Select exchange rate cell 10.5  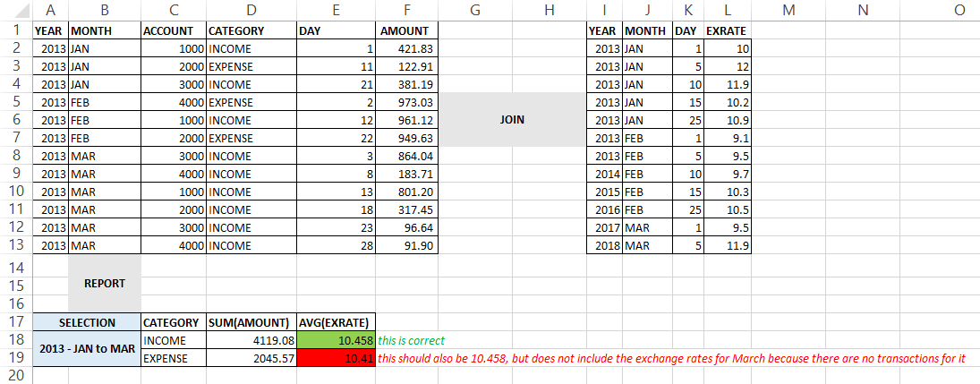(728, 210)
